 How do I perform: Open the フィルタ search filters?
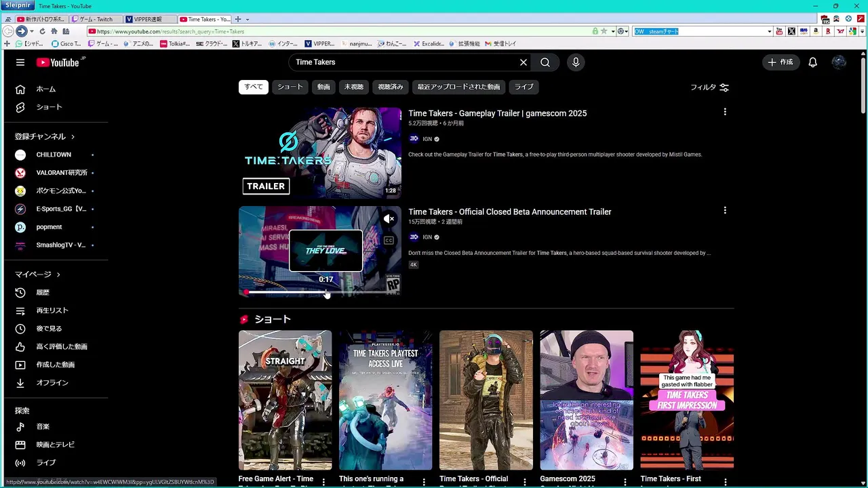[709, 87]
